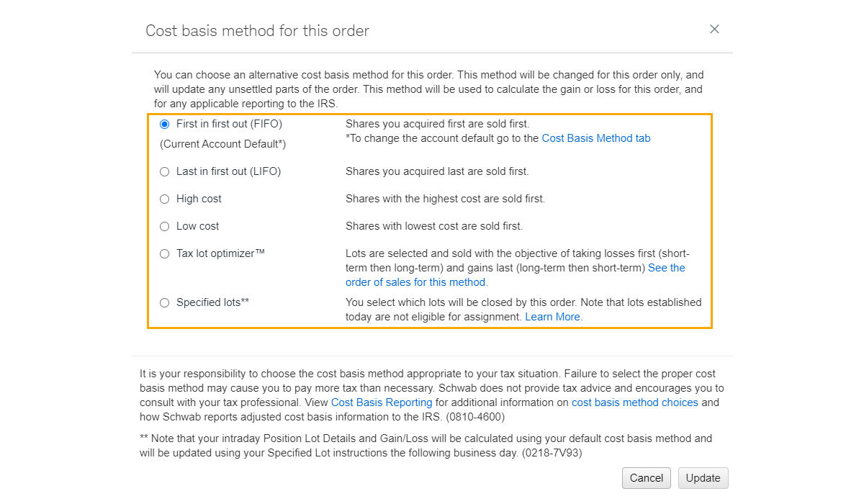Image resolution: width=864 pixels, height=504 pixels.
Task: Open the Cost Basis Method tab link
Action: click(595, 138)
